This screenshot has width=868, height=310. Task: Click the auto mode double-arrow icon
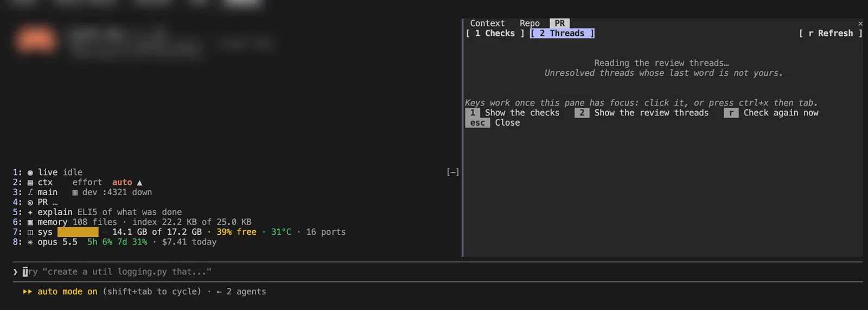click(x=27, y=292)
